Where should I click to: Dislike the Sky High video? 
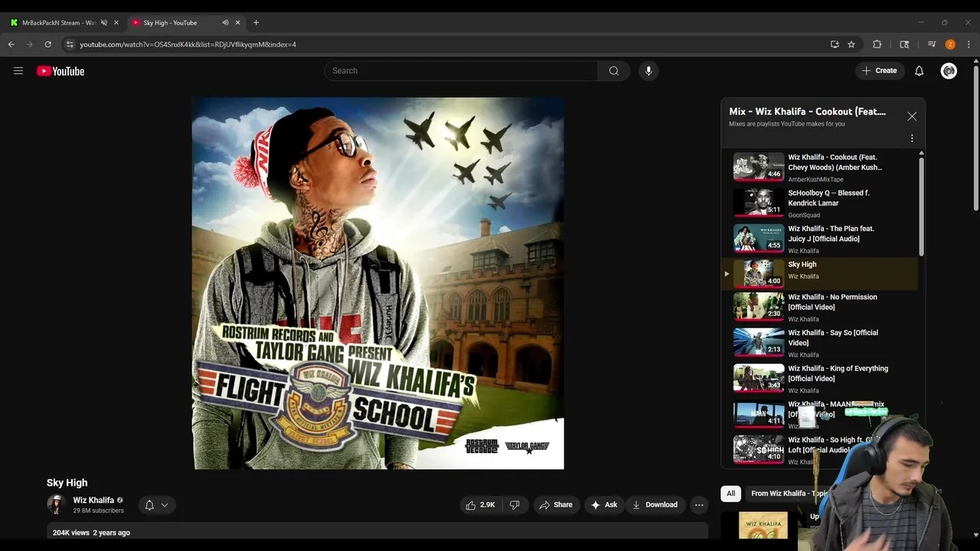coord(514,505)
